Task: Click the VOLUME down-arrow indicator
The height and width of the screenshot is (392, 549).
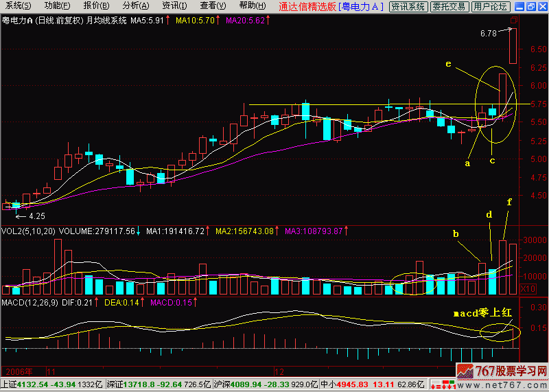Action: pos(138,231)
